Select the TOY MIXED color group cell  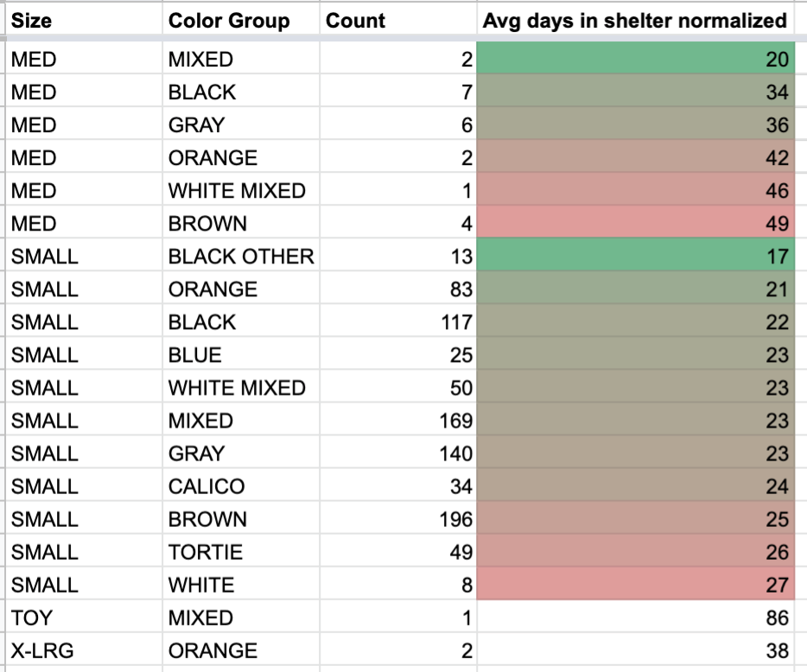click(241, 618)
